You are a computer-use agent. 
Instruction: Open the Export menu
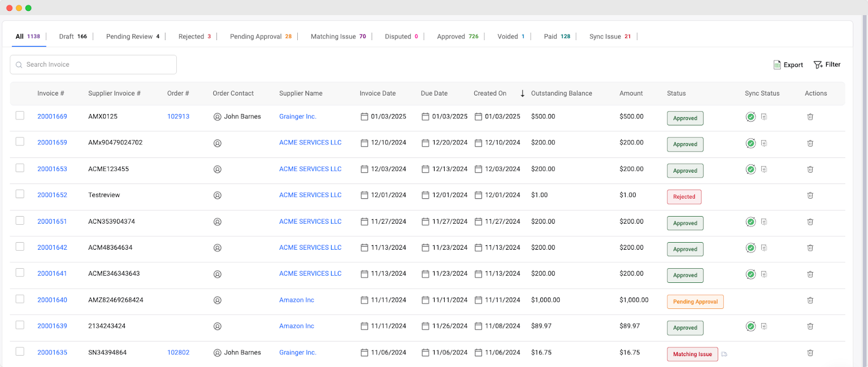[x=788, y=65]
